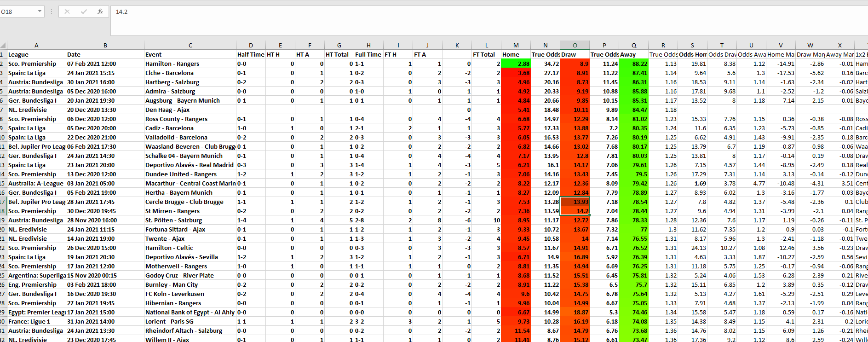Image resolution: width=868 pixels, height=342 pixels.
Task: Click the Home header cell
Action: tap(516, 54)
